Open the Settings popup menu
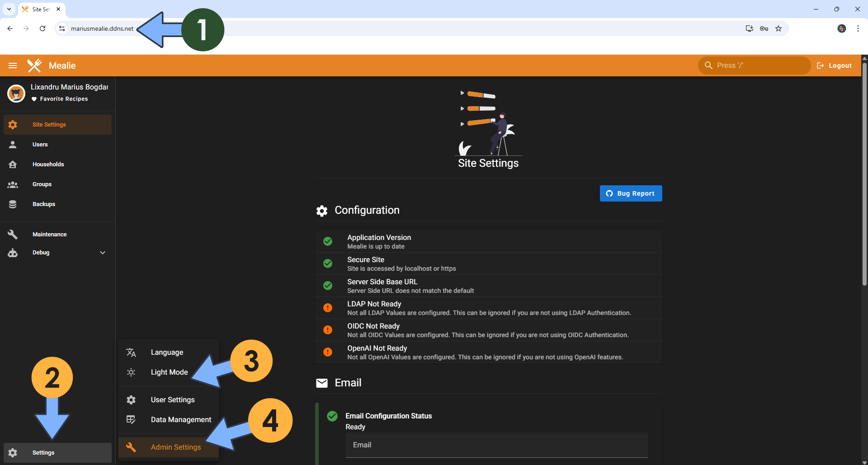This screenshot has height=465, width=868. coord(43,453)
